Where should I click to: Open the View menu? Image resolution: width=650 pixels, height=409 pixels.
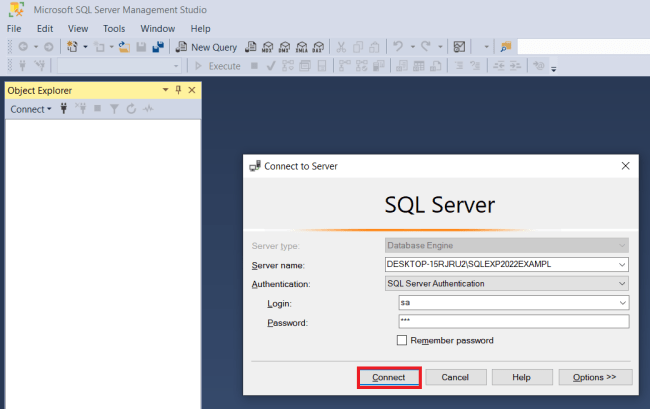pyautogui.click(x=78, y=29)
